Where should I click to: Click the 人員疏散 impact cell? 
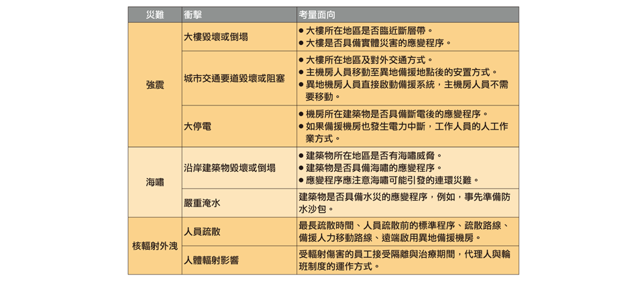click(239, 232)
